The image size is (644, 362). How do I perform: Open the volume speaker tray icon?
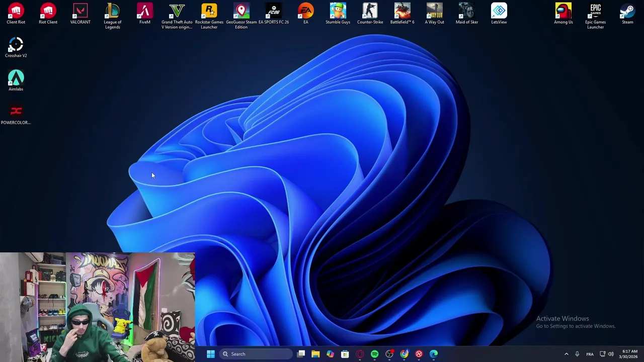point(611,354)
